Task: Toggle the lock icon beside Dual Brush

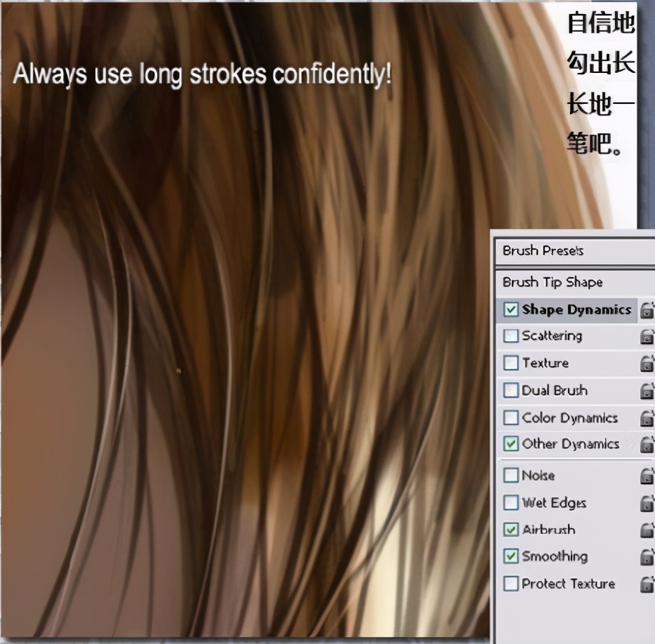Action: tap(647, 391)
